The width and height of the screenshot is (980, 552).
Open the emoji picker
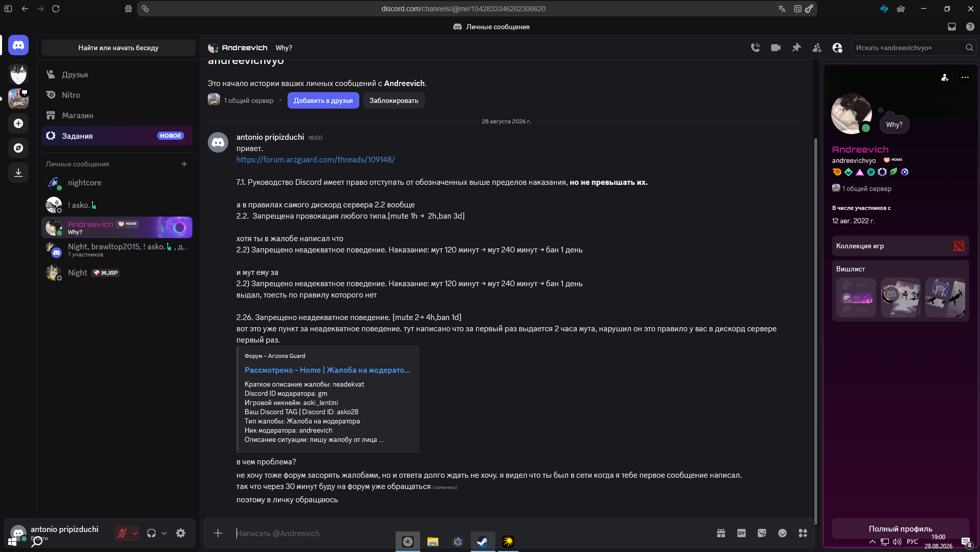782,533
